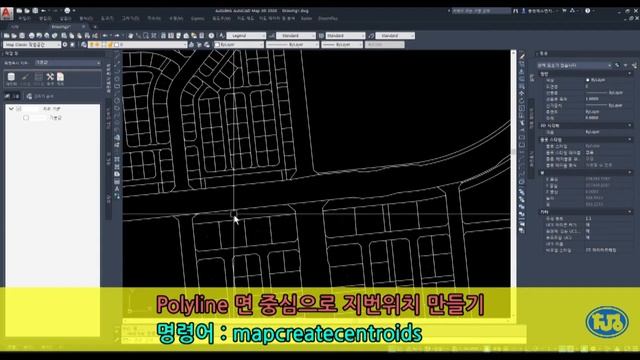Click the Tools wrench icon in task pane
The width and height of the screenshot is (640, 360).
tap(50, 78)
